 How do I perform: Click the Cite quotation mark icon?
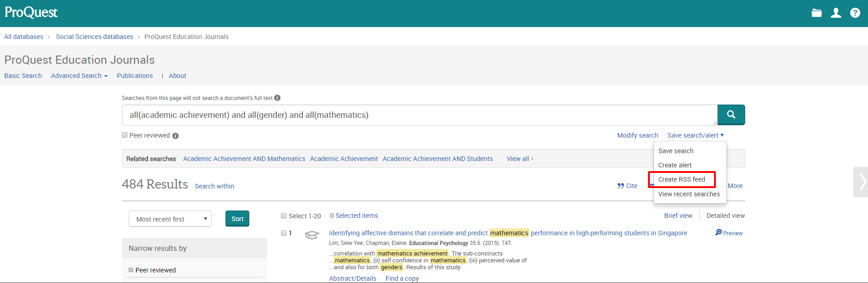point(621,186)
